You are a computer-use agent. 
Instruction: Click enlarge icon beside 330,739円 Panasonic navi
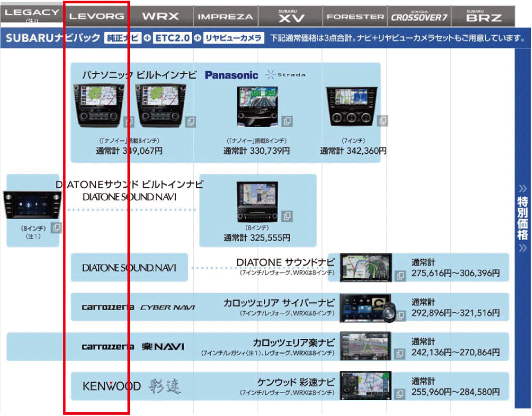287,121
